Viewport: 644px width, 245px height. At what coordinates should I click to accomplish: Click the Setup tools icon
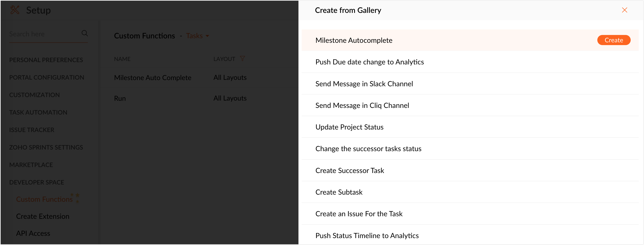[15, 10]
